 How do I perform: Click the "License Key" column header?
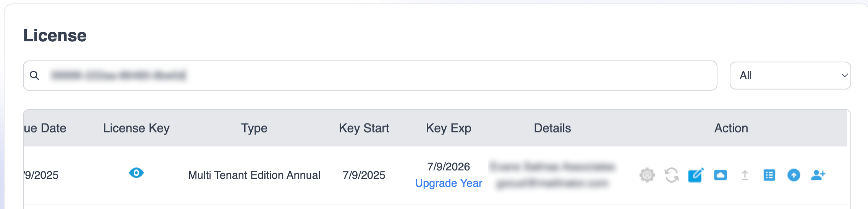click(x=136, y=128)
